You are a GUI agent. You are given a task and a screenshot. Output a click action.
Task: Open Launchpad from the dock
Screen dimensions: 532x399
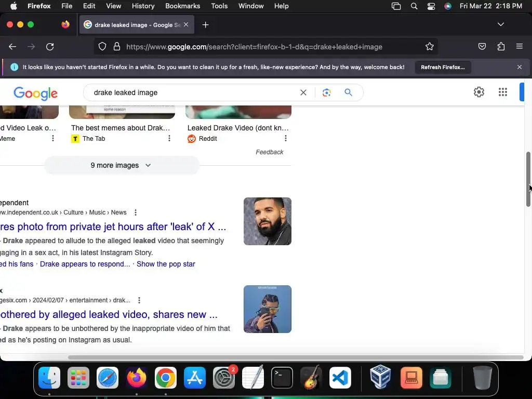pyautogui.click(x=78, y=378)
